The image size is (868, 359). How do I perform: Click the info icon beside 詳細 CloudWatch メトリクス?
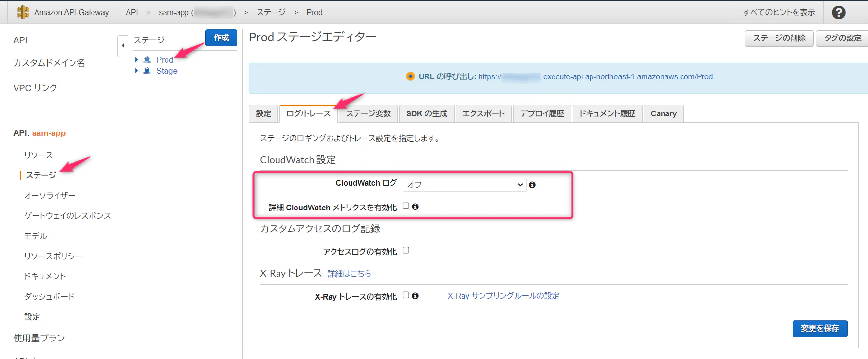coord(415,207)
